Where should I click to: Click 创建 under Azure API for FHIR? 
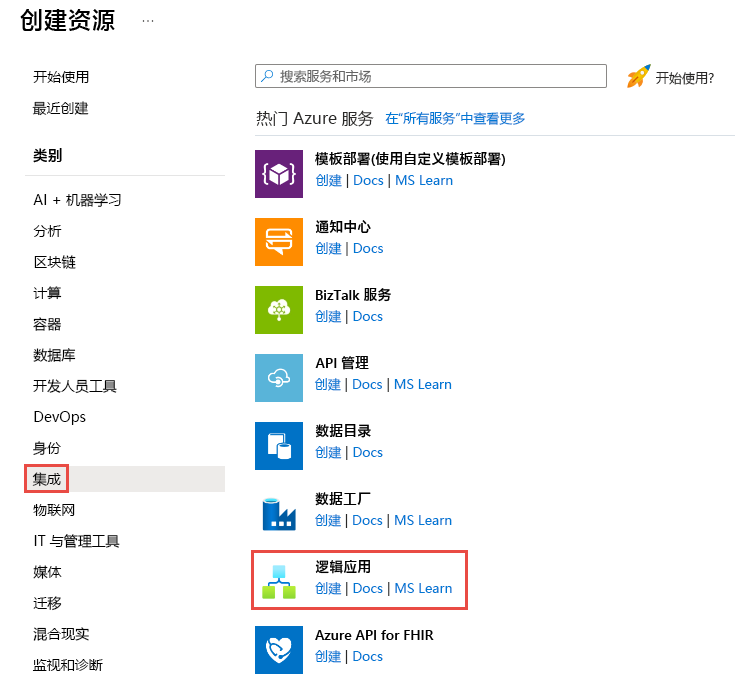pyautogui.click(x=328, y=657)
